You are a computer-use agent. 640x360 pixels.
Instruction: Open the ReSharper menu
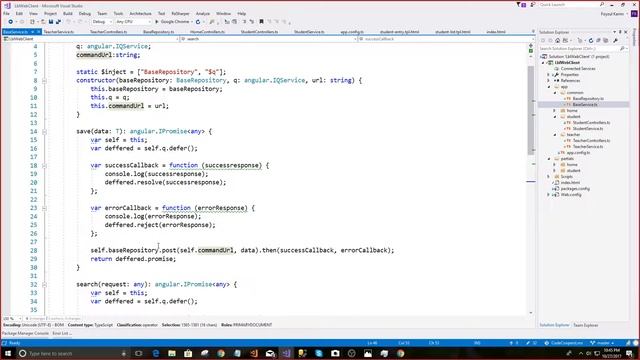[x=180, y=13]
